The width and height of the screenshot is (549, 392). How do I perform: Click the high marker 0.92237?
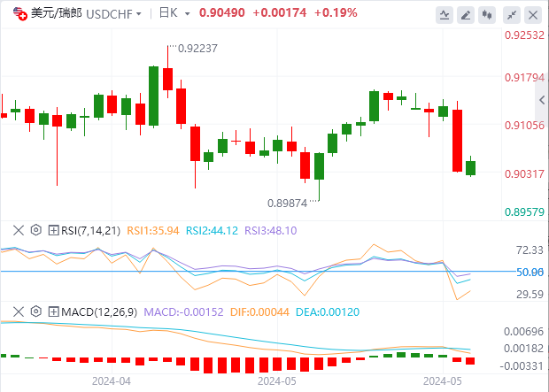(197, 49)
